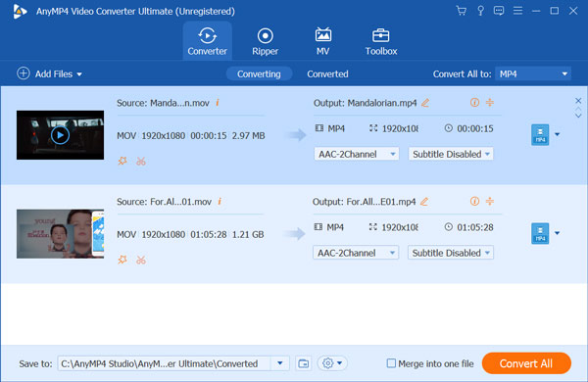Click the Add Files plus button
This screenshot has width=588, height=382.
(x=24, y=73)
